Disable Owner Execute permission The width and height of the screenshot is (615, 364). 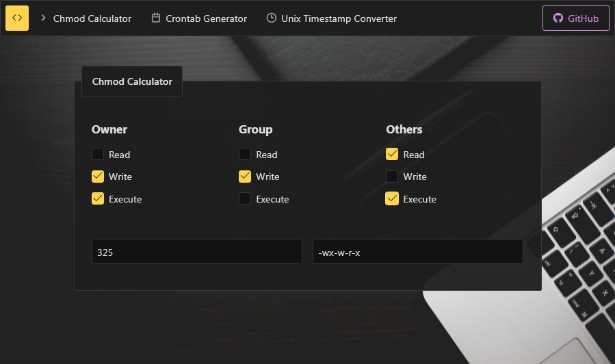98,199
